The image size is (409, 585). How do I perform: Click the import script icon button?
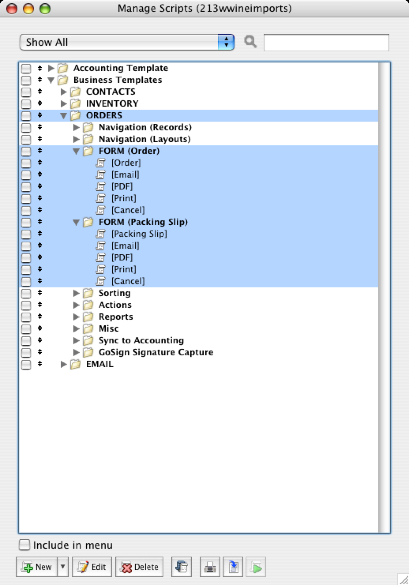[233, 567]
